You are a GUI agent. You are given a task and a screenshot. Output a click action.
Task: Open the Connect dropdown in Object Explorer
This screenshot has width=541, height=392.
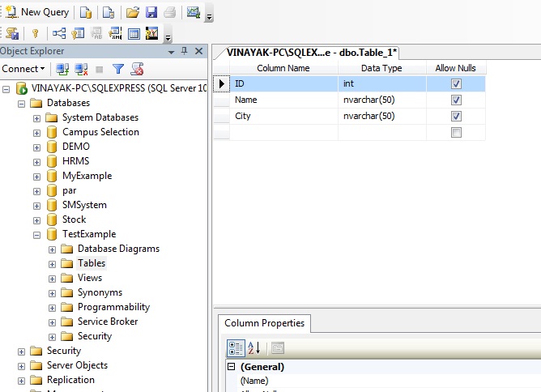23,69
